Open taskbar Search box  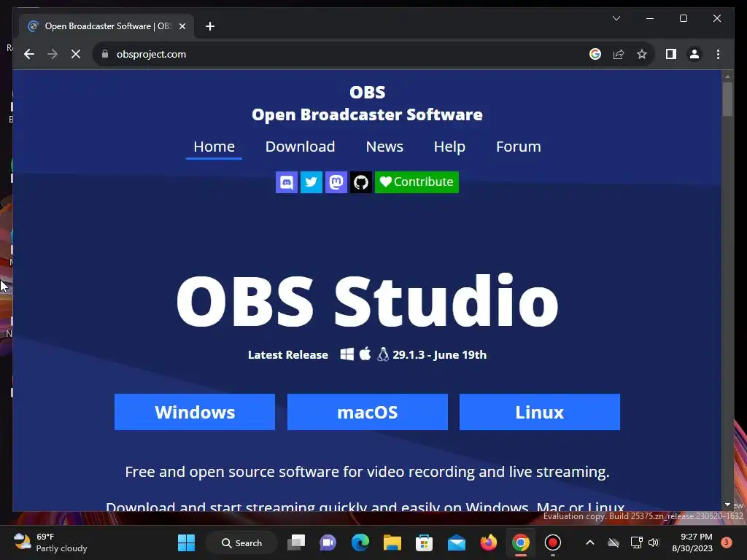point(242,542)
